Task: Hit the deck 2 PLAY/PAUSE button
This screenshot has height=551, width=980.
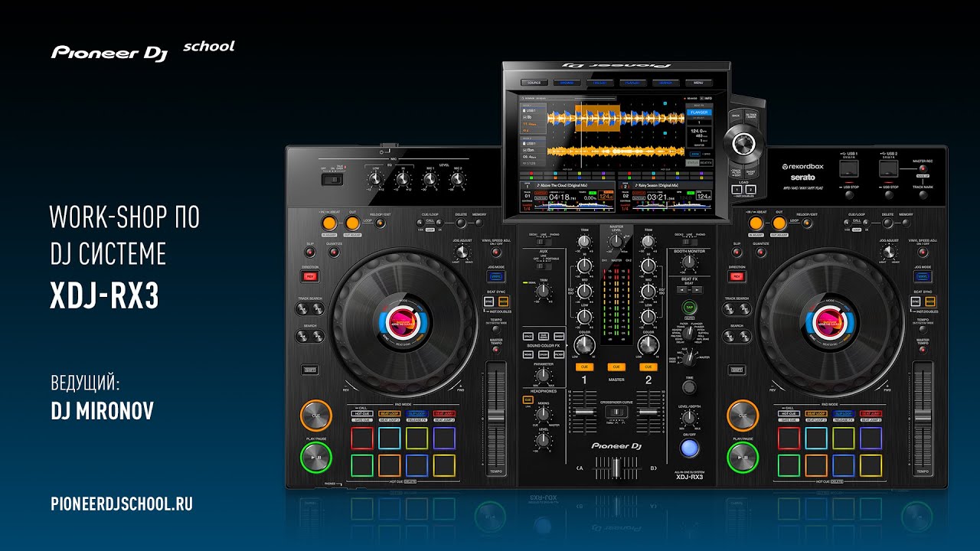Action: (x=742, y=458)
